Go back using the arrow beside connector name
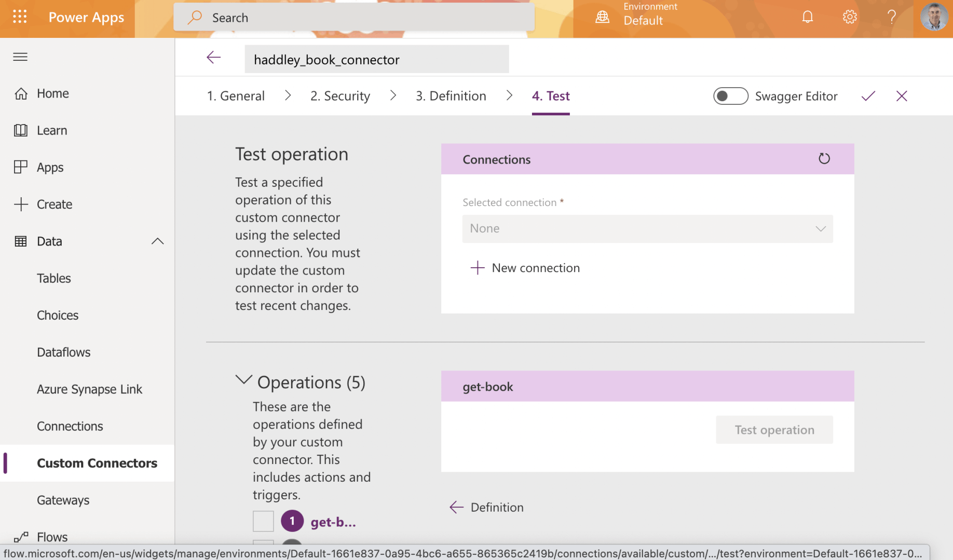 point(213,58)
